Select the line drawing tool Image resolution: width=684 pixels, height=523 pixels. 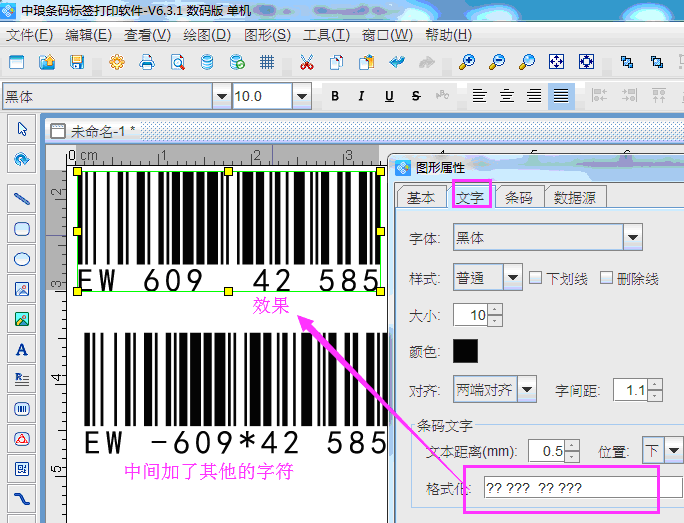(x=22, y=198)
